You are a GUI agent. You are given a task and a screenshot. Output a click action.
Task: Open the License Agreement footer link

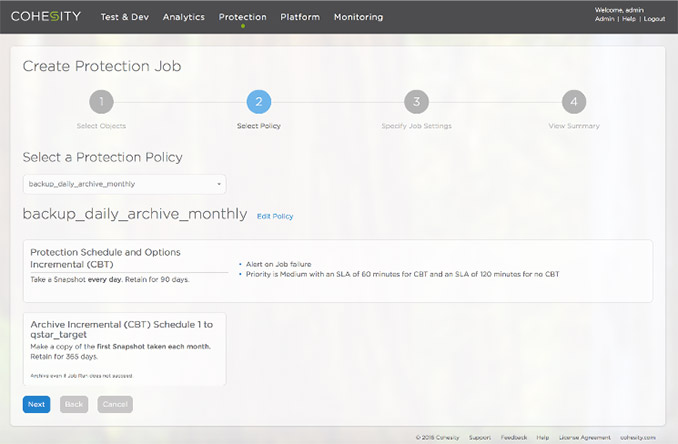(584, 437)
